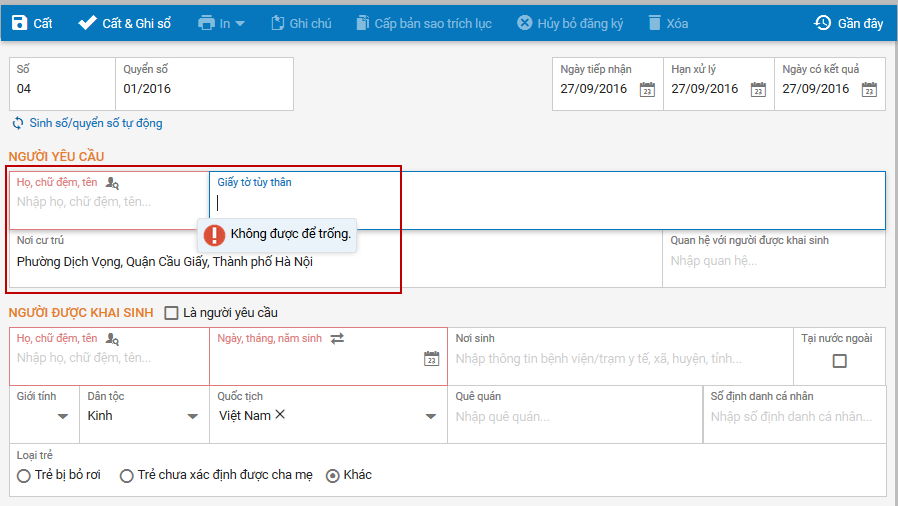
Task: Open the Hạn xử lý calendar picker
Action: pos(758,90)
